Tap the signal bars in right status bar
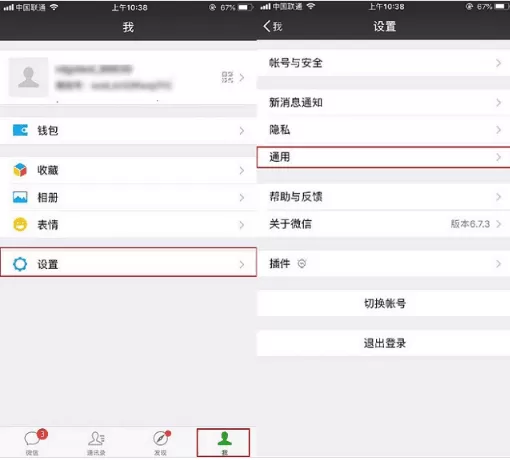This screenshot has height=460, width=510. pos(265,6)
